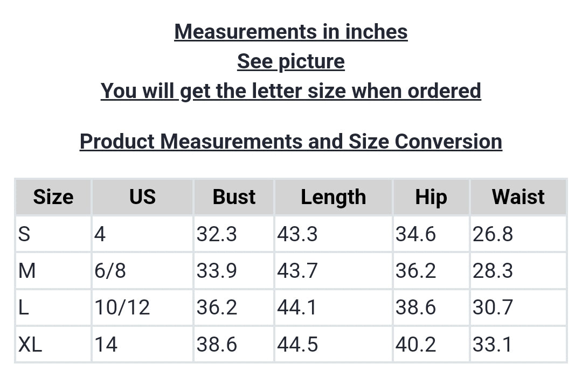Select the Hip column header
Viewport: 582px width, 392px height.
coord(431,197)
